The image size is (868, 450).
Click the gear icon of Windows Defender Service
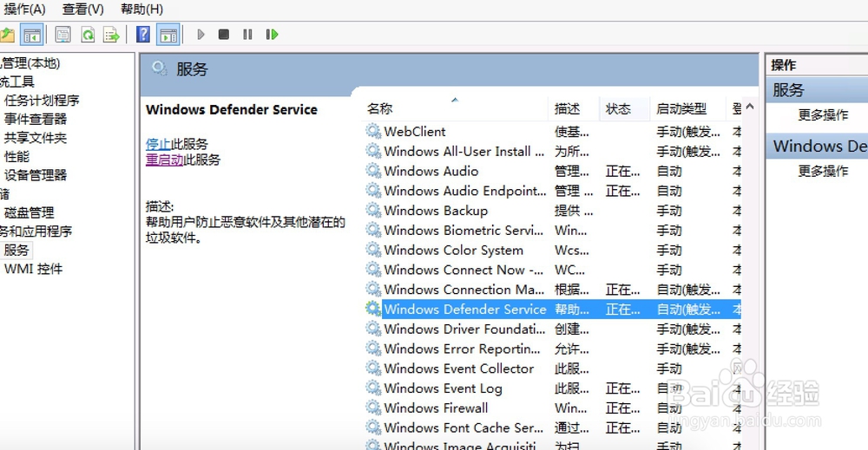[x=373, y=309]
